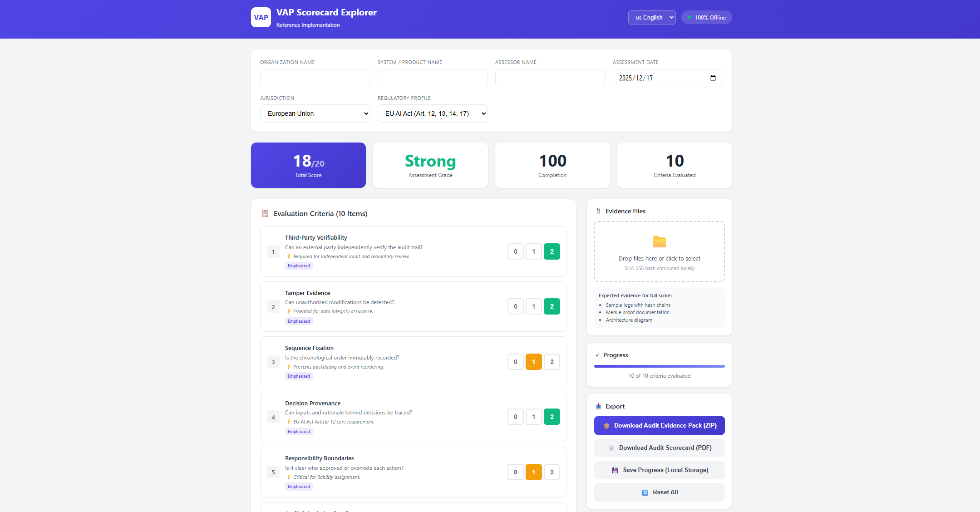Set Third-Party Verifiability score to 0
Image resolution: width=980 pixels, height=512 pixels.
(x=515, y=251)
